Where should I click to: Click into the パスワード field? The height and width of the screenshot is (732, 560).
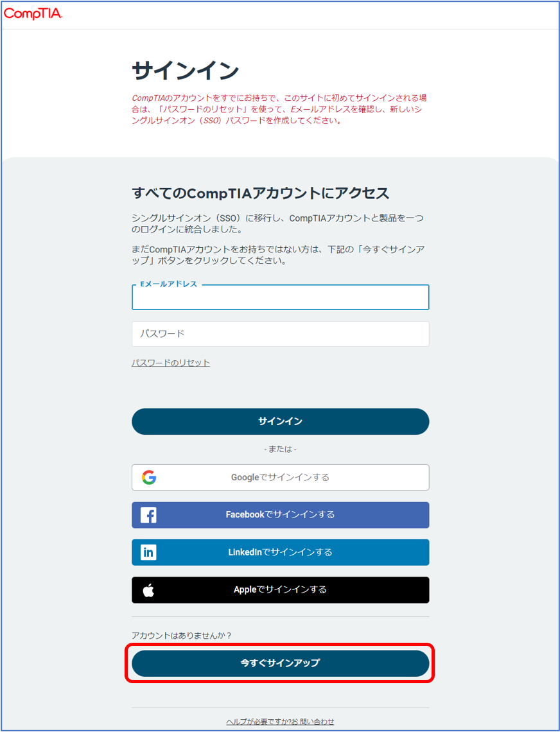(280, 334)
